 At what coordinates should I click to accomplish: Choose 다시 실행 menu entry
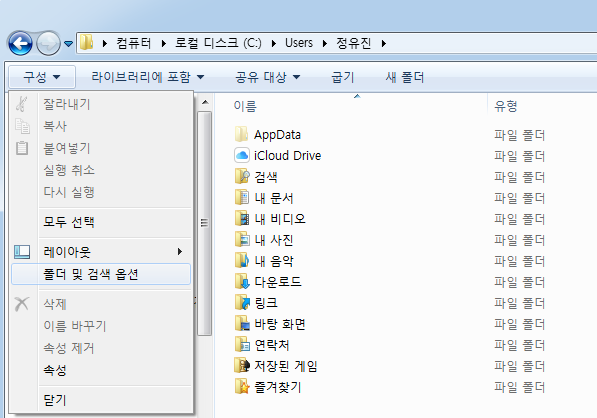click(x=101, y=192)
